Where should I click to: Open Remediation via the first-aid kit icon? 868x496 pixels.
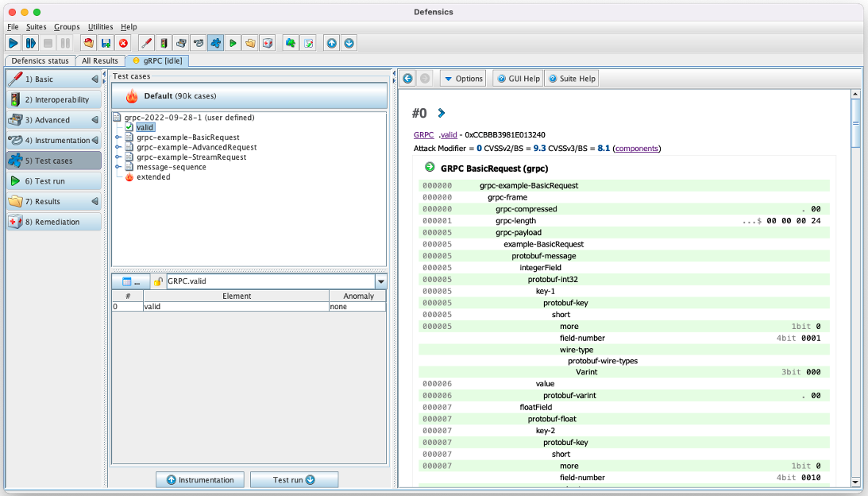point(268,43)
